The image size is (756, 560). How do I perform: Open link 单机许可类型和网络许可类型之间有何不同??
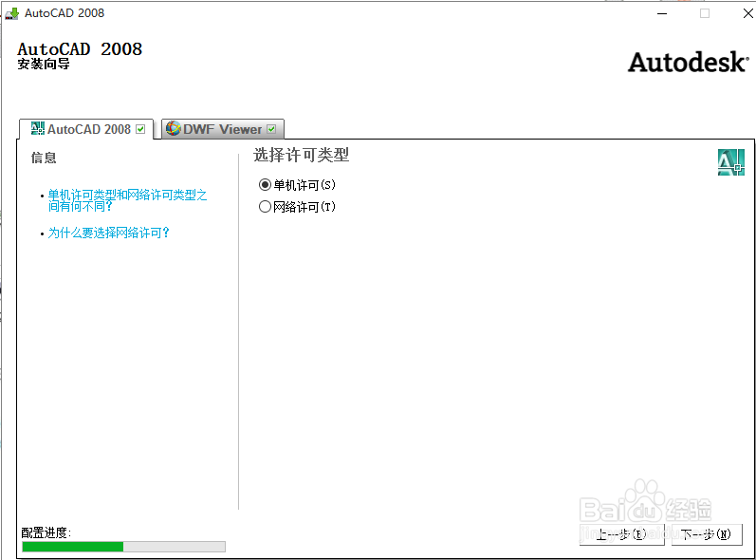(x=127, y=200)
